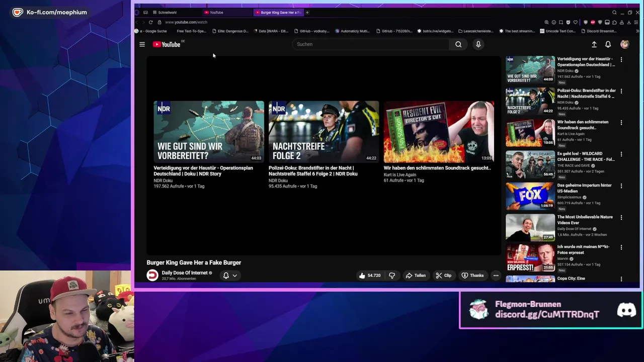Open end-screen title Verteidigung vor der Haustür
The image size is (644, 362).
pyautogui.click(x=203, y=171)
